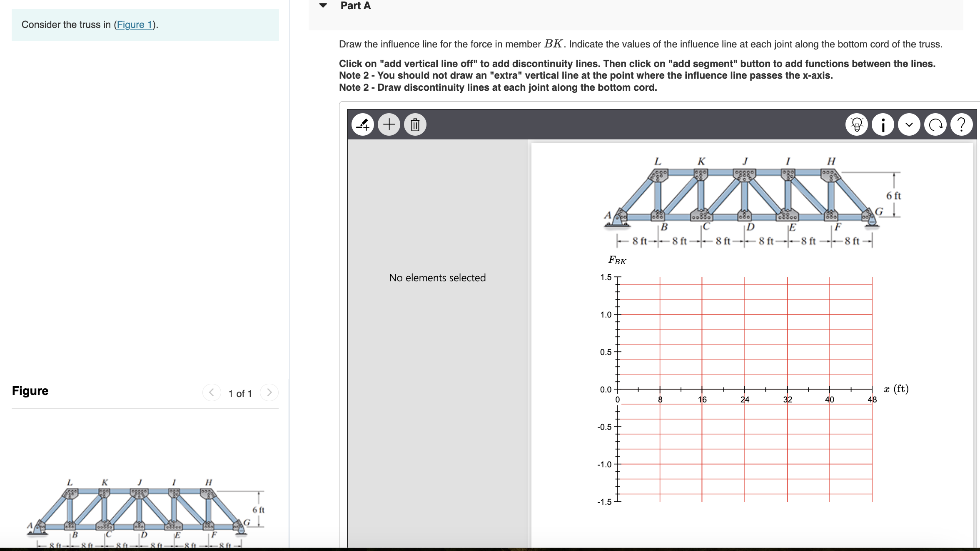This screenshot has height=551, width=980.
Task: Open the Figure 1 link
Action: [x=135, y=25]
